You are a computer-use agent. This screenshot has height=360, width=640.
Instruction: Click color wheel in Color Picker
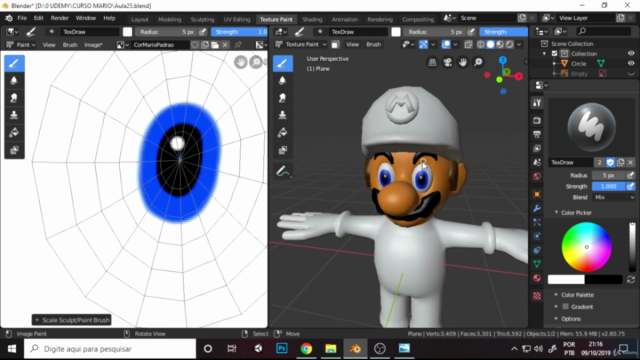[587, 247]
